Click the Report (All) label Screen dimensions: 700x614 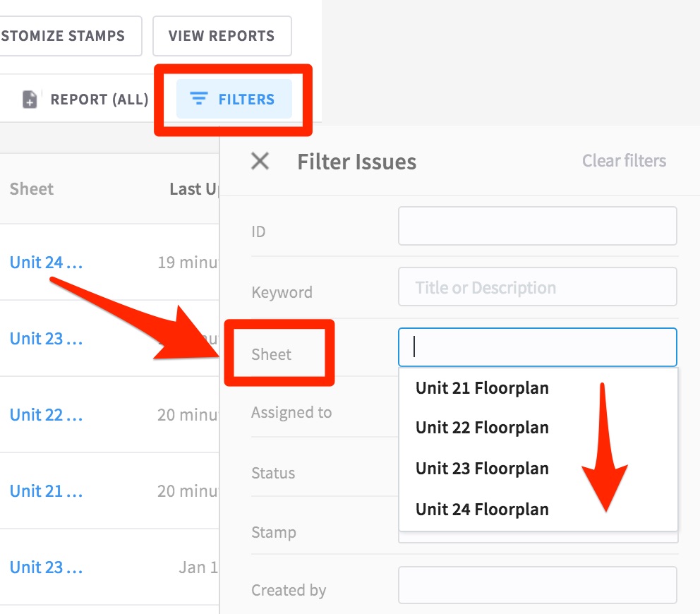[x=99, y=99]
